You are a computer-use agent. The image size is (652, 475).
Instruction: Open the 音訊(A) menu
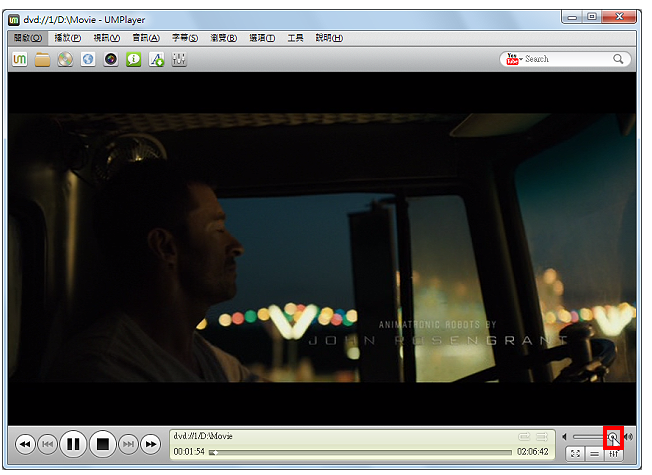[x=146, y=38]
